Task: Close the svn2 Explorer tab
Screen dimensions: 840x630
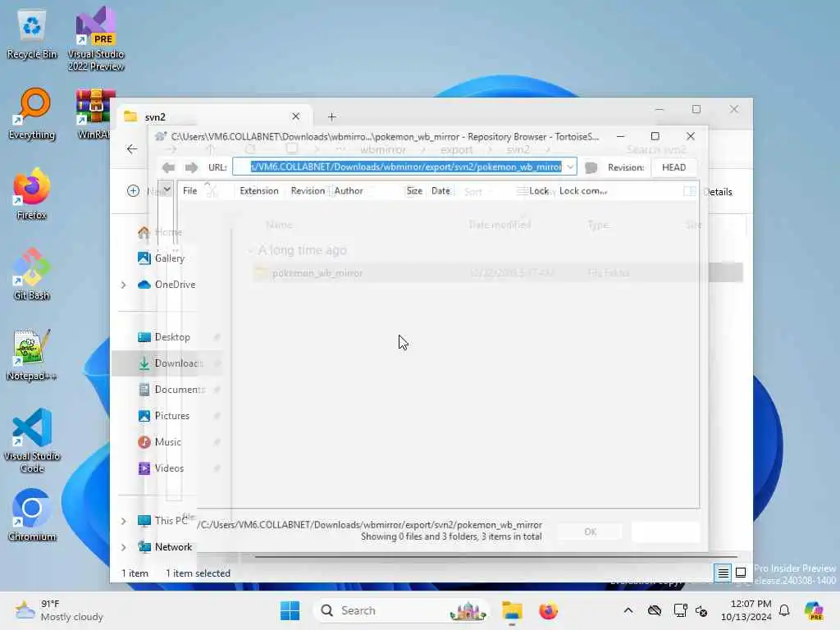Action: coord(295,116)
